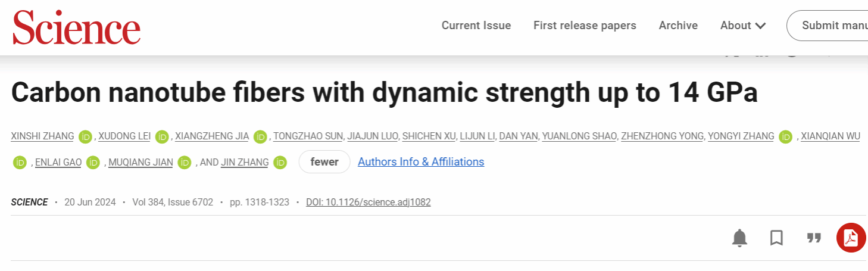Viewport: 868px width, 271px height.
Task: Open Xudong Lei's ORCID iD icon
Action: coord(162,136)
